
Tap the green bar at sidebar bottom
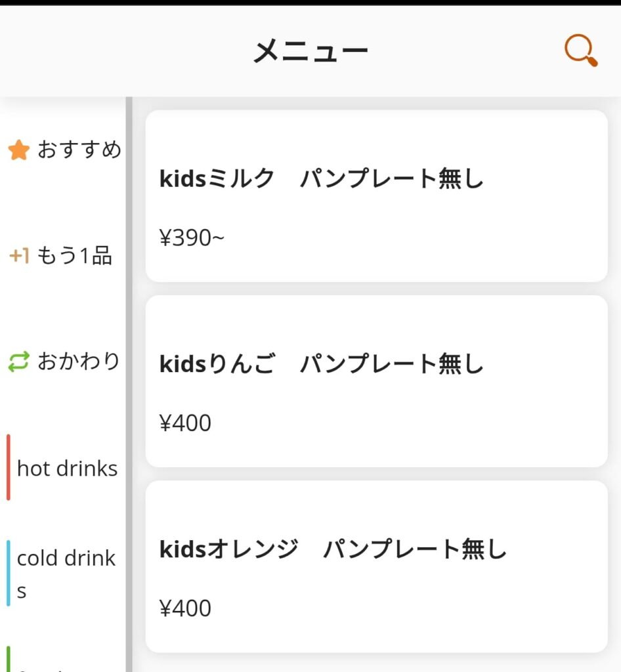click(x=8, y=660)
